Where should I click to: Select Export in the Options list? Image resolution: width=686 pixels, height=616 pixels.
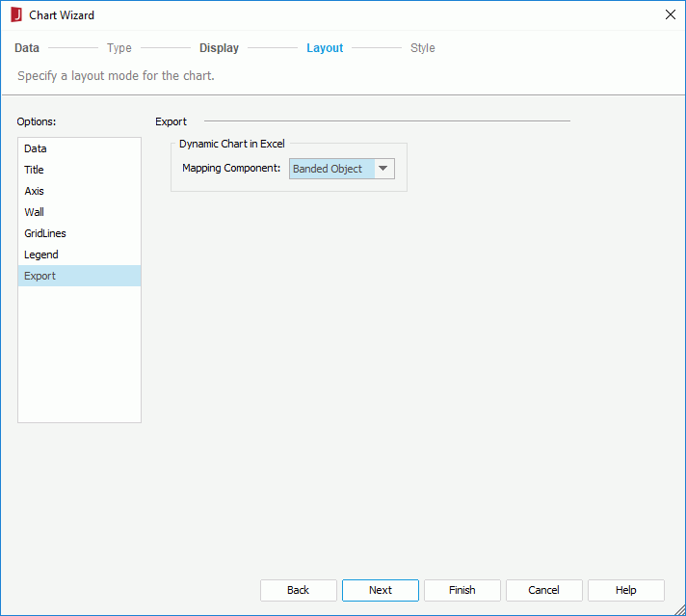(x=79, y=276)
